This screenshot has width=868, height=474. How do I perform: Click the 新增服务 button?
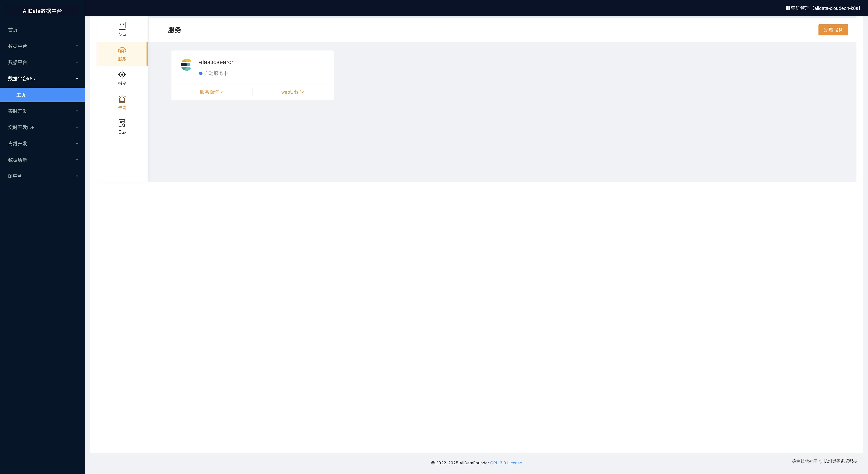coord(833,30)
